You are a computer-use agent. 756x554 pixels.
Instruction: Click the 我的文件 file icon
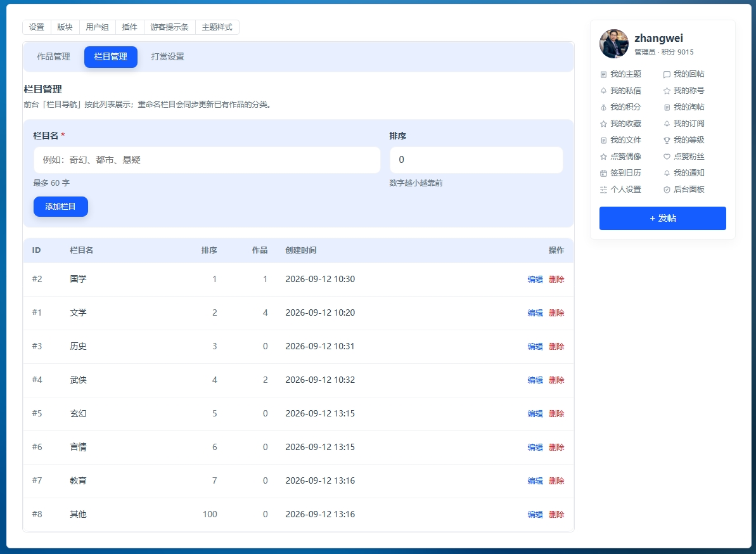603,140
